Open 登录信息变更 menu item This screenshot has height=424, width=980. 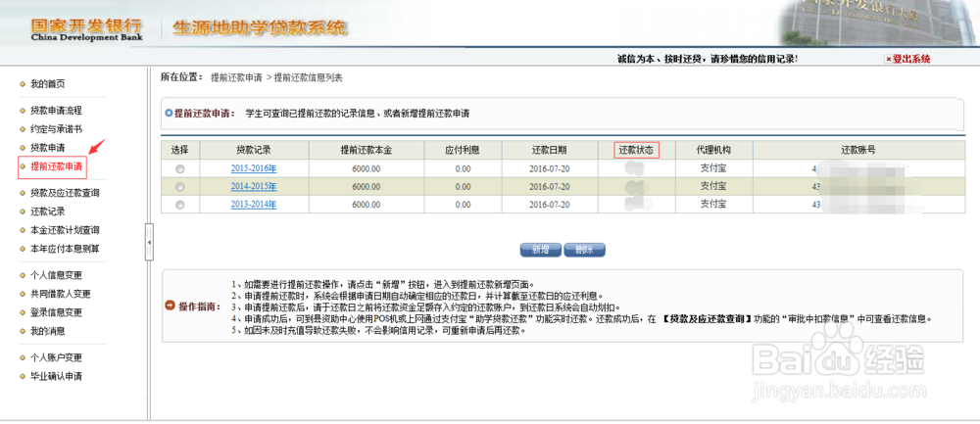[x=56, y=312]
